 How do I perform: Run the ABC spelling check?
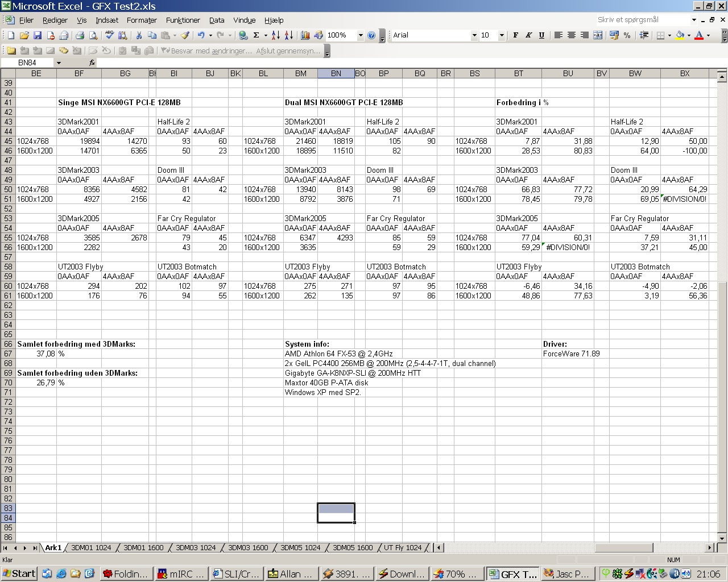[109, 35]
